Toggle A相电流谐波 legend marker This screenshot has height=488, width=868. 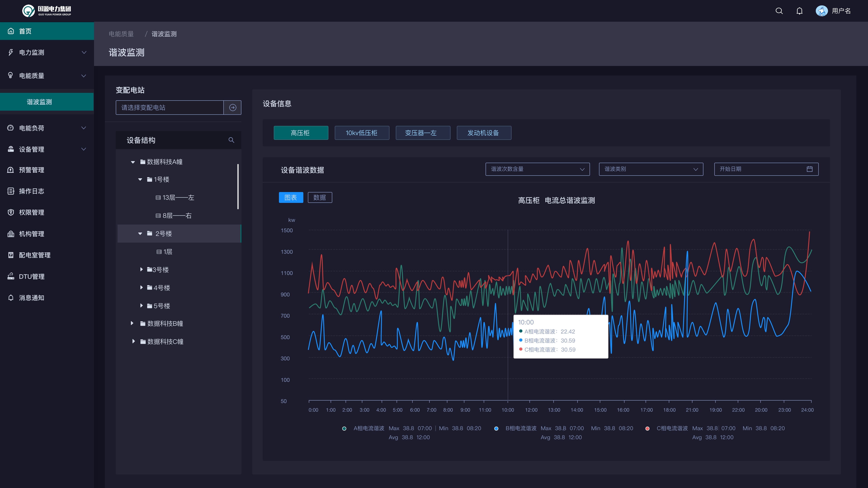click(344, 428)
